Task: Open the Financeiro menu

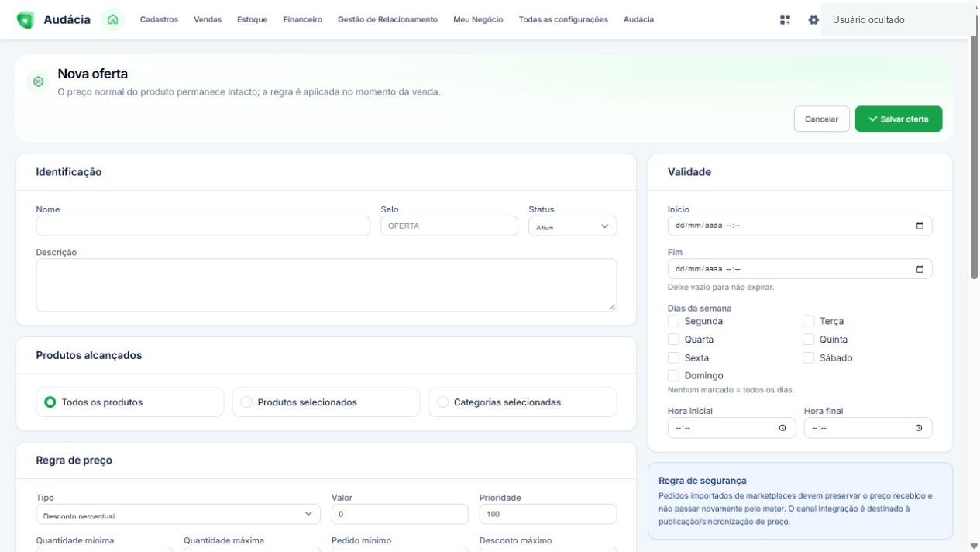Action: coord(303,19)
